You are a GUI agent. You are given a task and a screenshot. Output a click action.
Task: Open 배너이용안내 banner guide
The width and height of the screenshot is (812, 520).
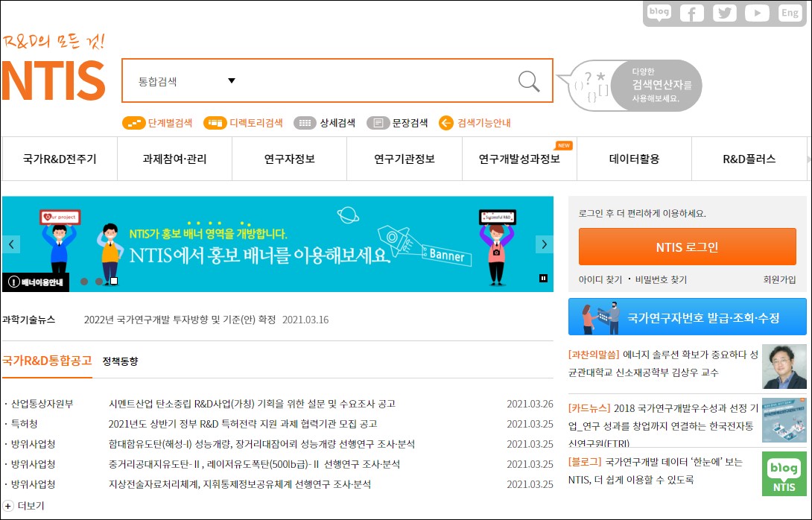click(36, 282)
